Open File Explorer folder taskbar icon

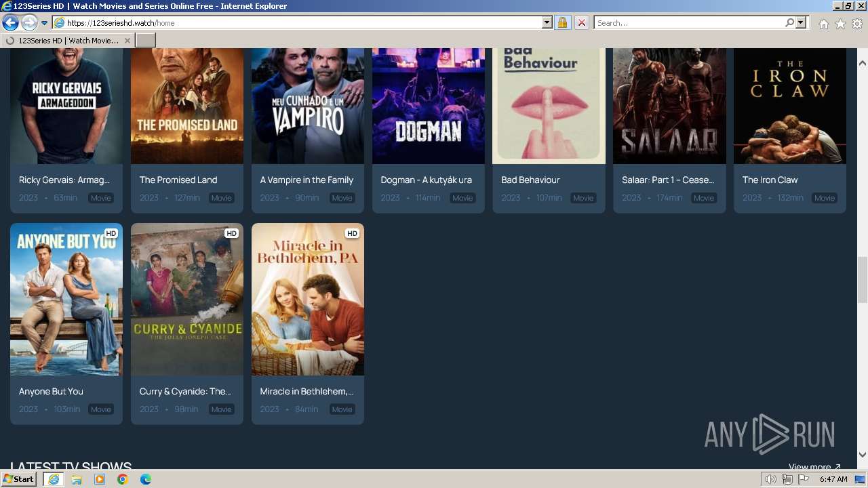[x=77, y=479]
